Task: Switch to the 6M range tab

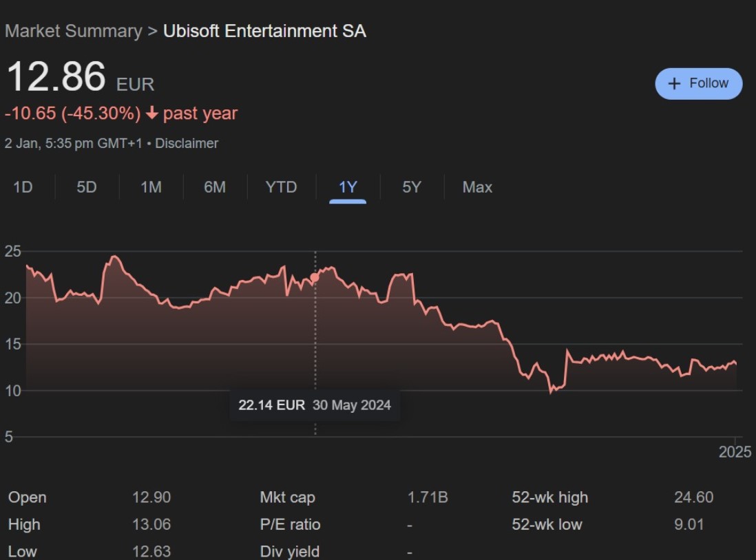Action: tap(215, 187)
